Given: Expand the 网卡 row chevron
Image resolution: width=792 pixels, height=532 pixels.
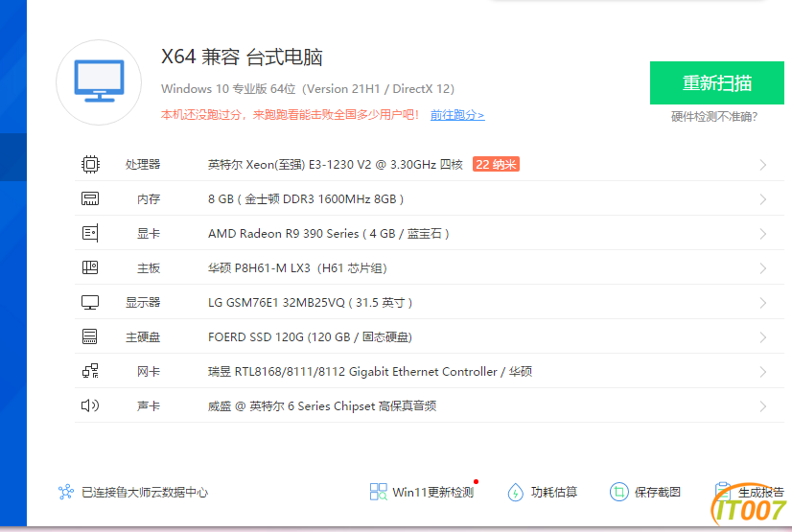Looking at the screenshot, I should (x=762, y=372).
